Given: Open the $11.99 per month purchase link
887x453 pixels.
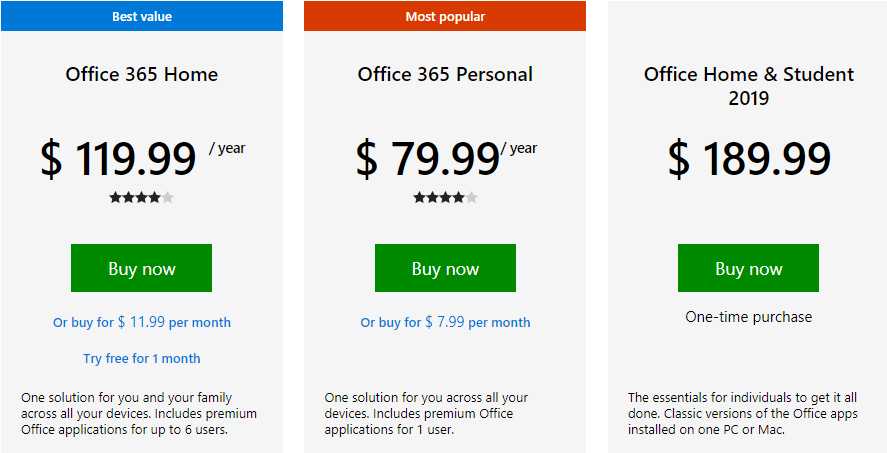Looking at the screenshot, I should 142,322.
